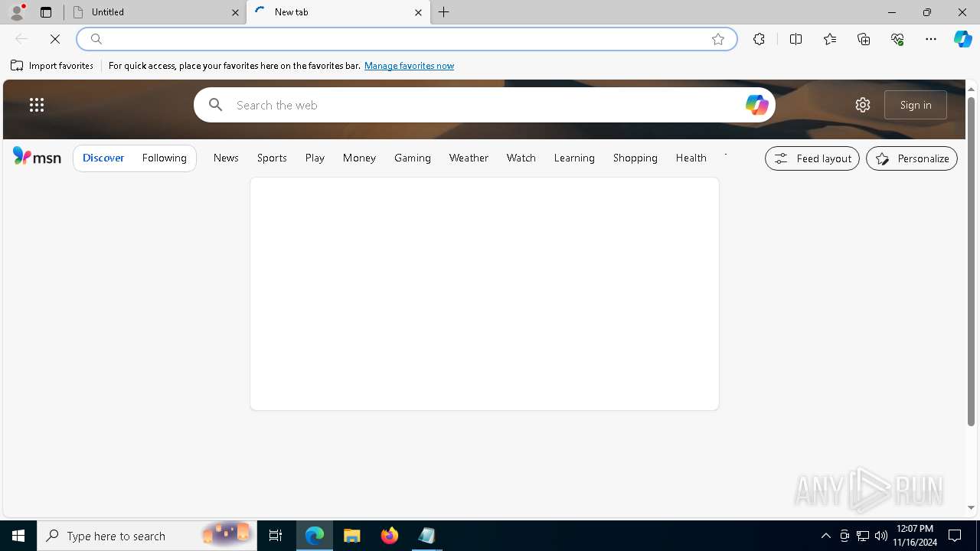This screenshot has height=551, width=980.
Task: Open the Windows Start menu
Action: [18, 536]
